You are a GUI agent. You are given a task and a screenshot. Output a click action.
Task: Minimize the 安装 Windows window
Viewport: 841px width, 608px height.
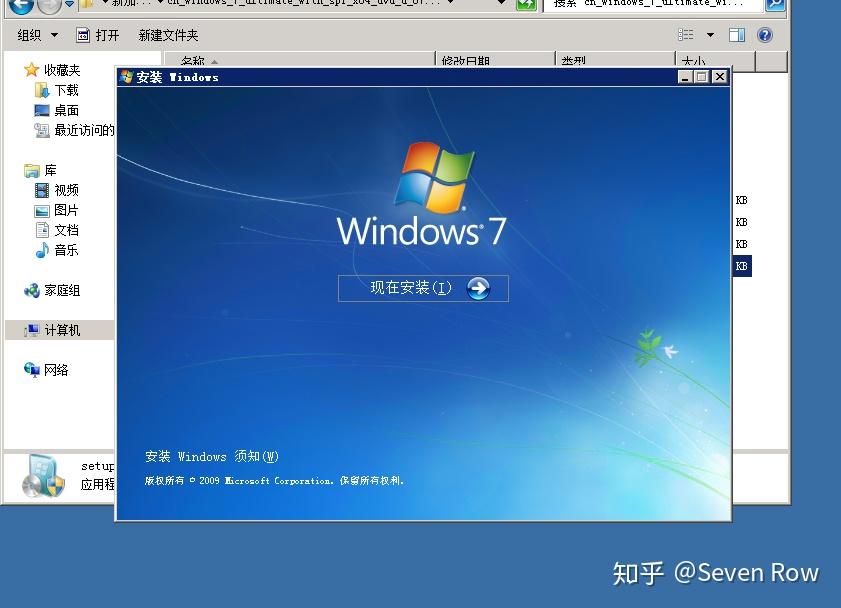click(685, 77)
